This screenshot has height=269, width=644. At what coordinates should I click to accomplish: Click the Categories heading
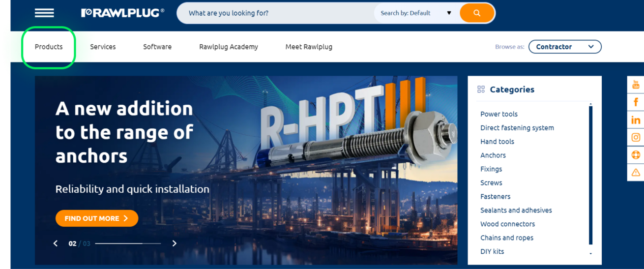512,90
